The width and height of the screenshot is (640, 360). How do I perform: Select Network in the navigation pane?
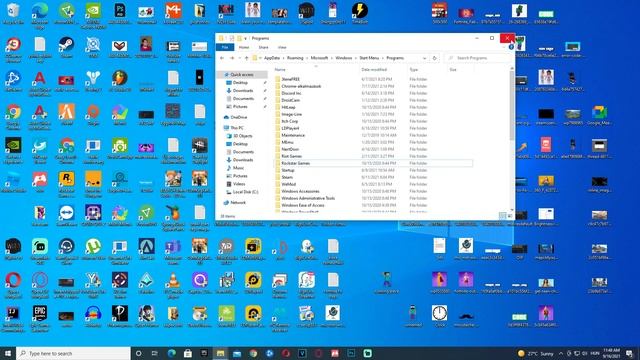pos(238,202)
